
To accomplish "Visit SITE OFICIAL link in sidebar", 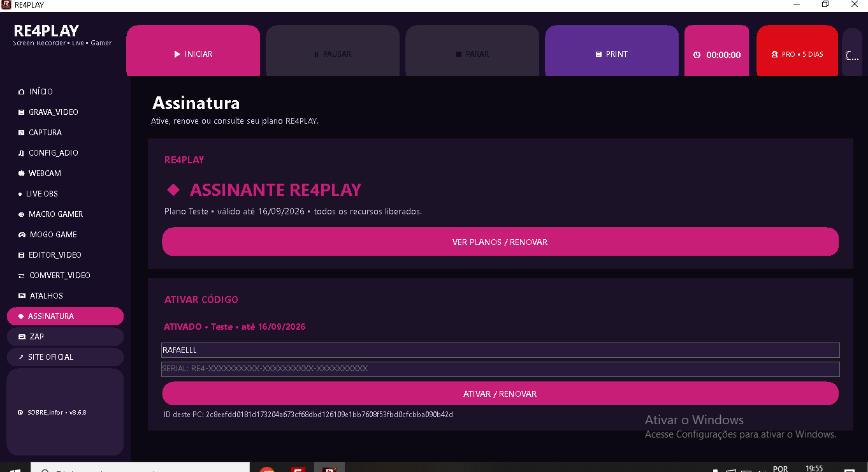I will [x=65, y=357].
